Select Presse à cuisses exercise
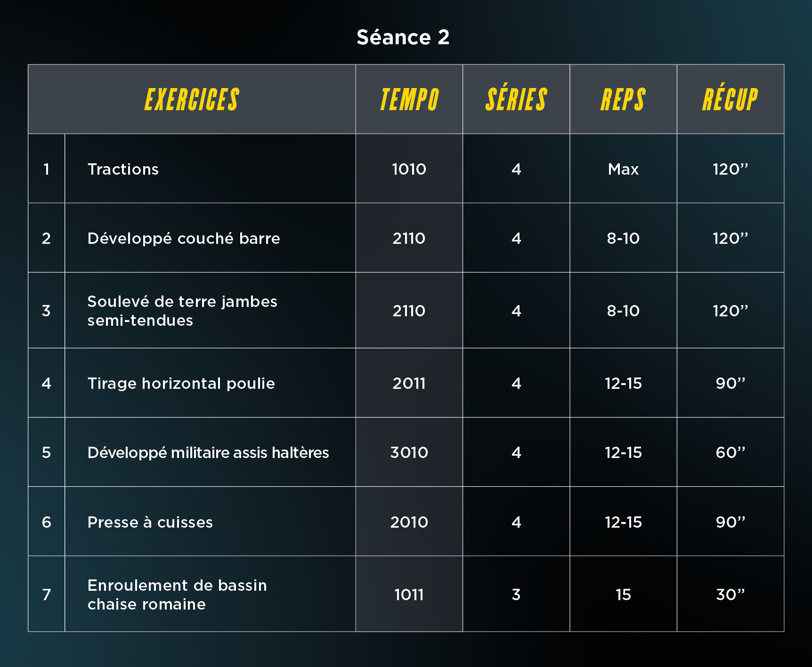This screenshot has width=812, height=667. pos(150,522)
